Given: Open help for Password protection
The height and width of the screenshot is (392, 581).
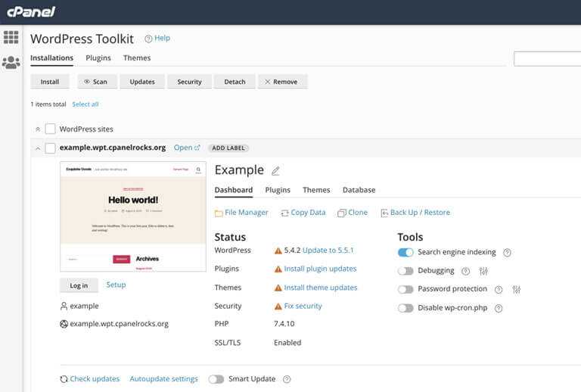Looking at the screenshot, I should point(499,290).
